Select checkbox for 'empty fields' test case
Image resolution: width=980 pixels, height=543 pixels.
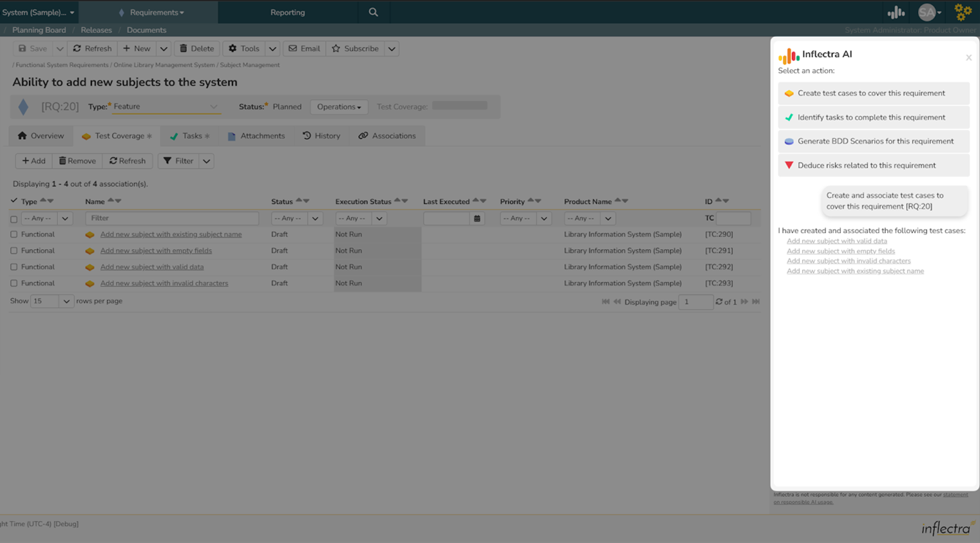13,250
